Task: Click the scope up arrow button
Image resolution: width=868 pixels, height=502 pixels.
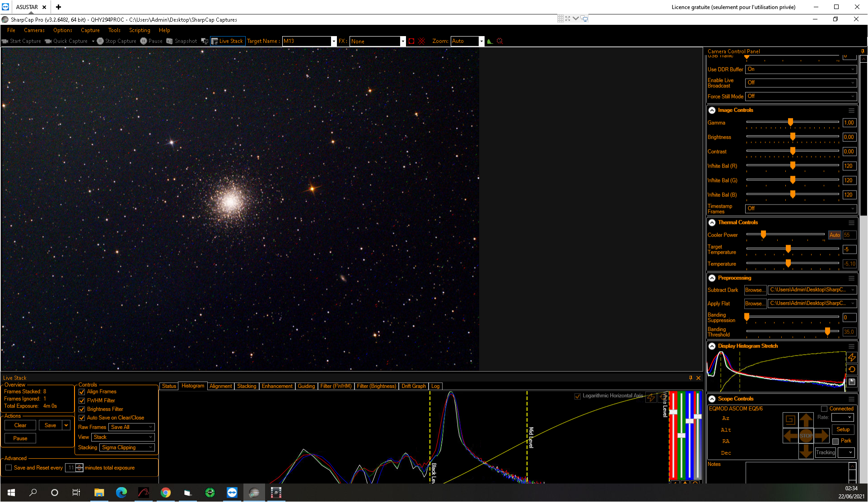Action: click(x=806, y=420)
